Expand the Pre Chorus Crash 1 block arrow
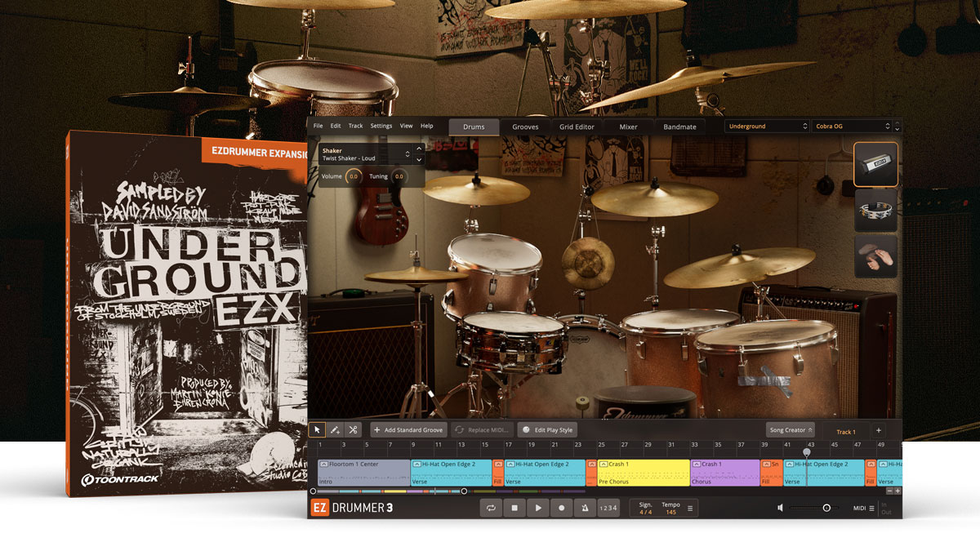The width and height of the screenshot is (980, 551). point(603,464)
